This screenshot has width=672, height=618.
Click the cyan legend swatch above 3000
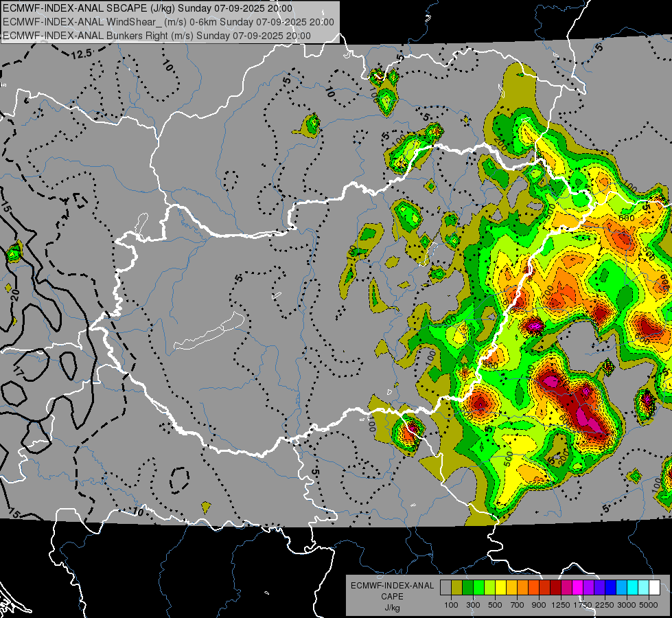[x=633, y=587]
